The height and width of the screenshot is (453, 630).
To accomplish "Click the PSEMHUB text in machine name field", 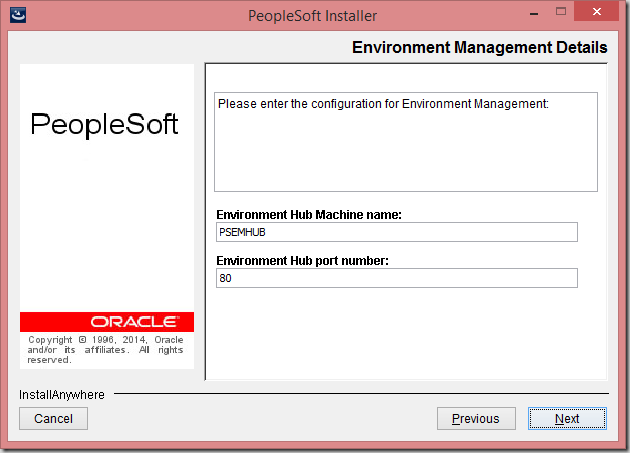I will pyautogui.click(x=242, y=232).
